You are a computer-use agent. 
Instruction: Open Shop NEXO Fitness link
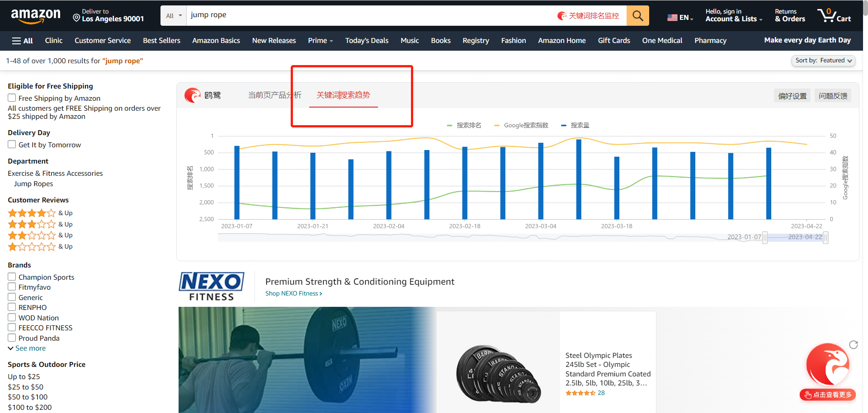click(x=294, y=294)
